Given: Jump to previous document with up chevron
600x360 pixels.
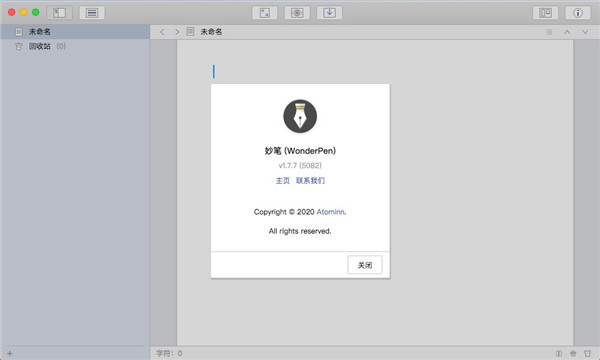Looking at the screenshot, I should [567, 32].
